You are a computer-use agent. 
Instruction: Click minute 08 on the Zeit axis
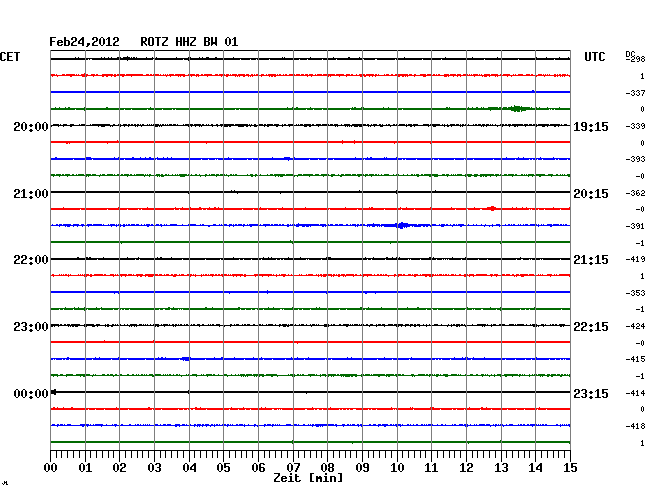point(327,467)
